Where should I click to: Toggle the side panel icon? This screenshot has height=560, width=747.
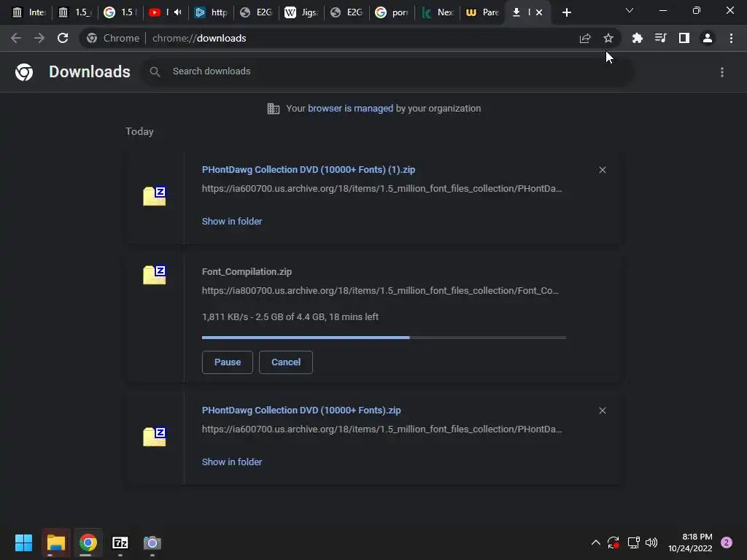coord(684,38)
